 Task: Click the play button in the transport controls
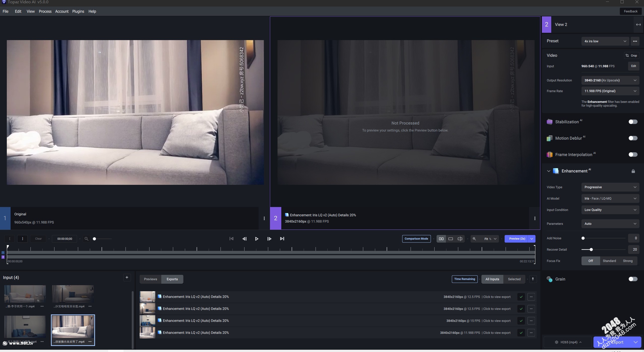click(x=257, y=239)
